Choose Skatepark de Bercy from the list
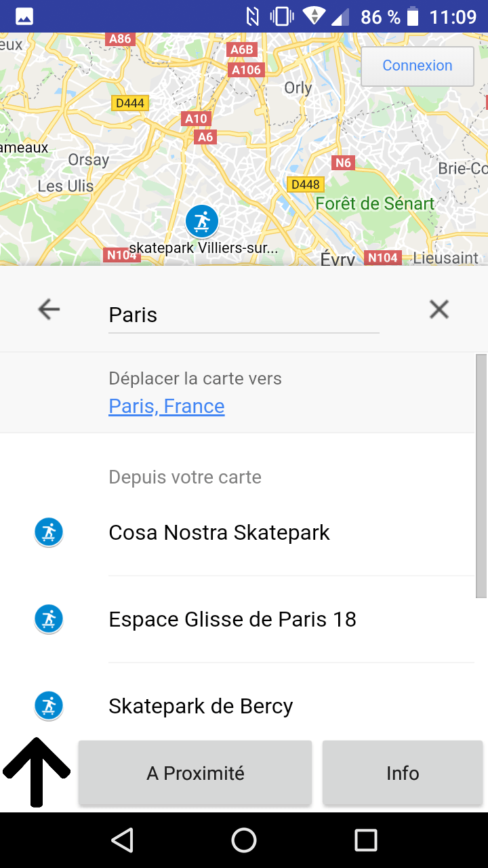488x868 pixels. click(x=201, y=706)
